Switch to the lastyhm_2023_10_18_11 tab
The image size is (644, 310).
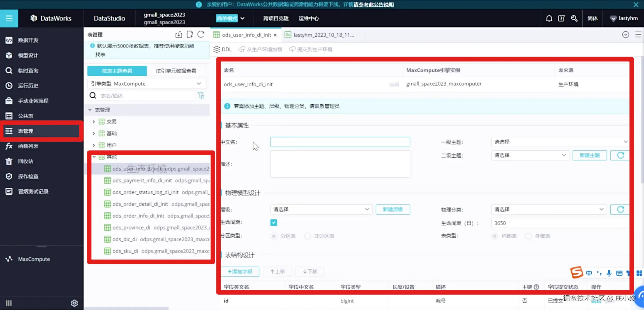click(x=323, y=35)
